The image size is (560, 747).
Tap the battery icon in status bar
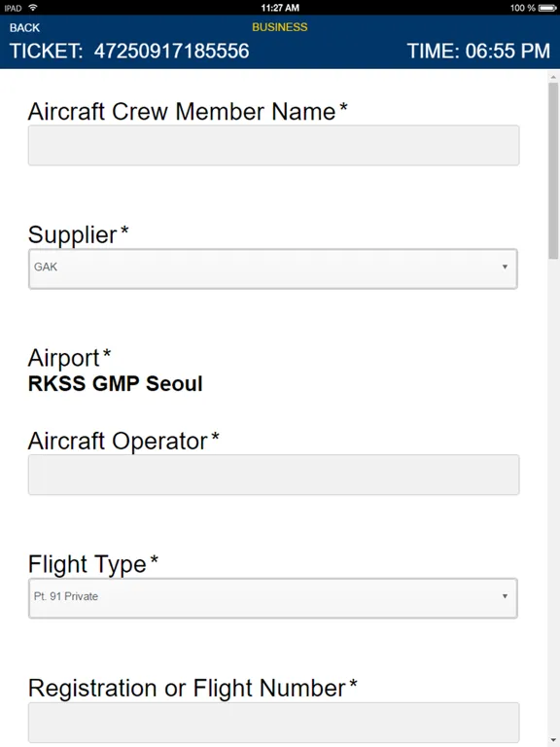[x=547, y=8]
